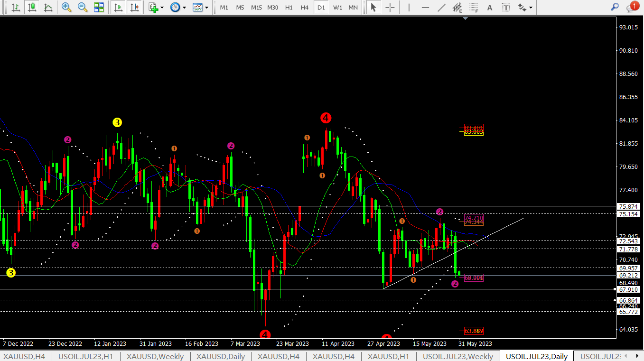Select the W1 timeframe button
The image size is (644, 361).
337,8
